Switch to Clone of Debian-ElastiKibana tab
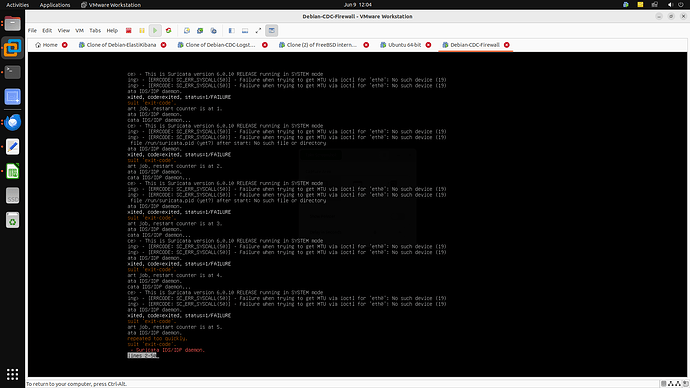Screen dimensions: 690x388 tap(117, 45)
